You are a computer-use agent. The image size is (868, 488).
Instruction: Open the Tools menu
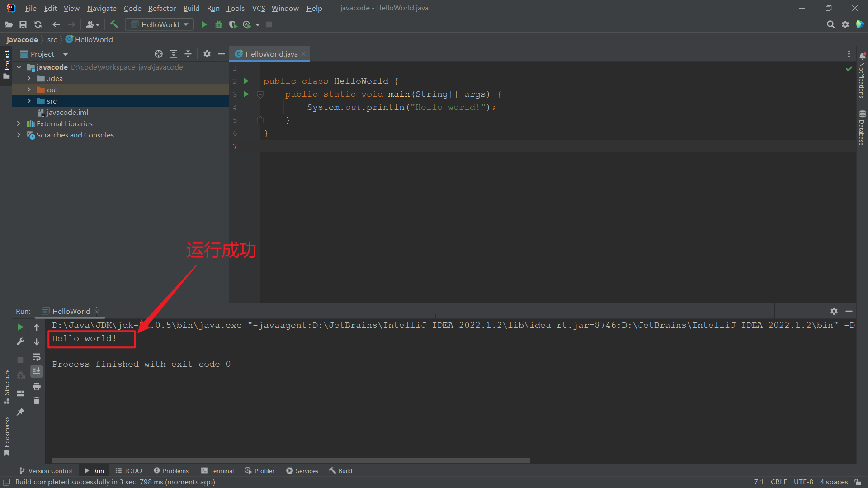[235, 8]
